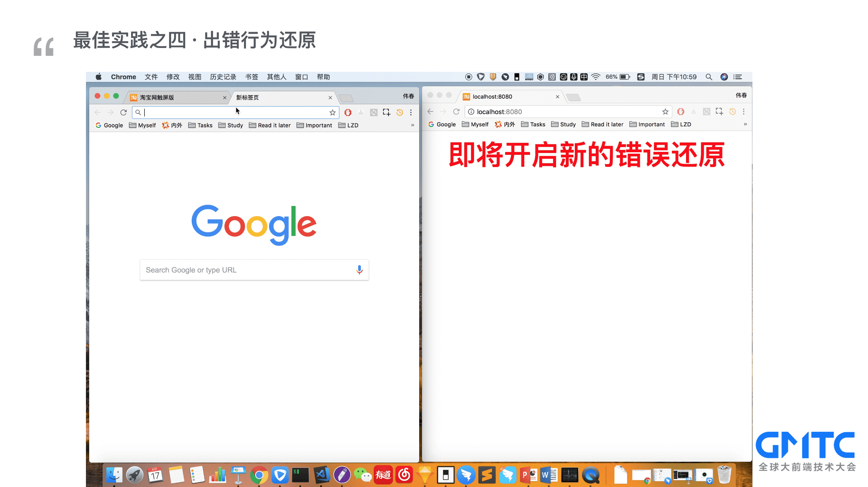Open the Read it later folder in the left window

[270, 125]
